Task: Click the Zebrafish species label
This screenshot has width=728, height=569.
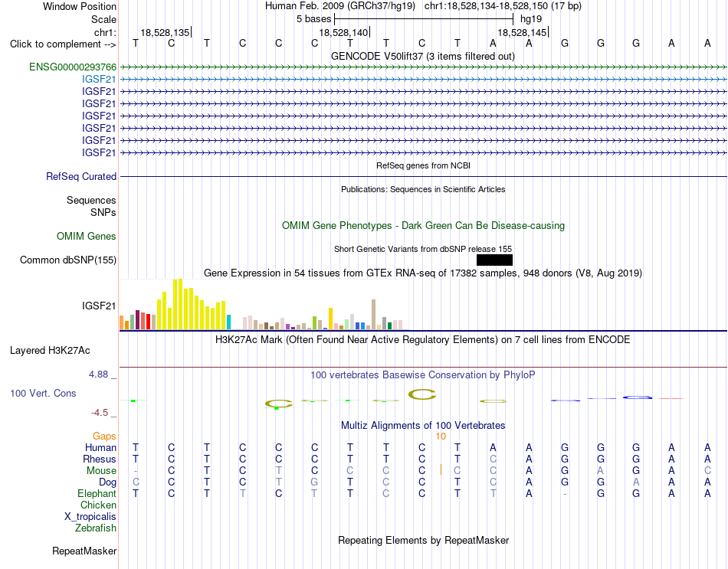Action: pyautogui.click(x=96, y=528)
